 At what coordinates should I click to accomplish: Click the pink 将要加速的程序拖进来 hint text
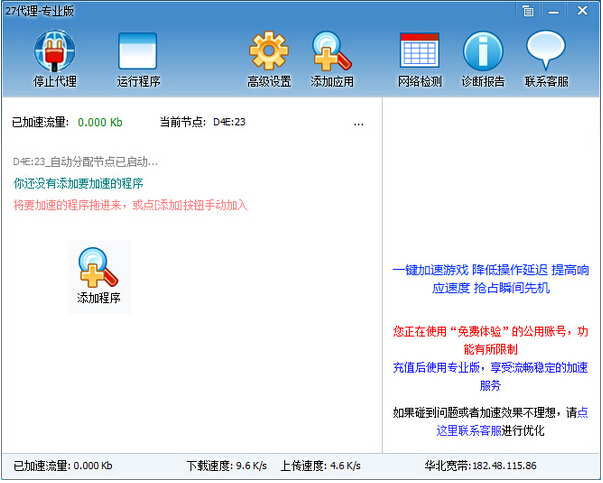click(x=130, y=205)
